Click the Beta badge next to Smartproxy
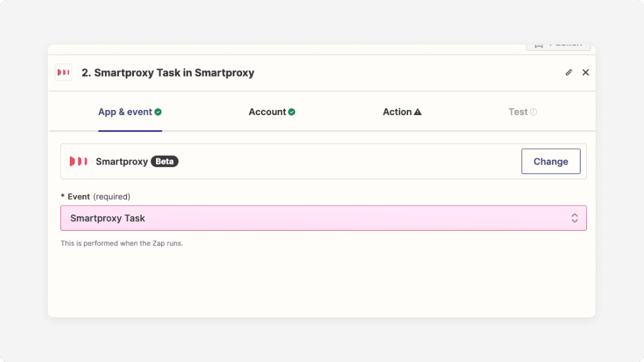 coord(164,162)
